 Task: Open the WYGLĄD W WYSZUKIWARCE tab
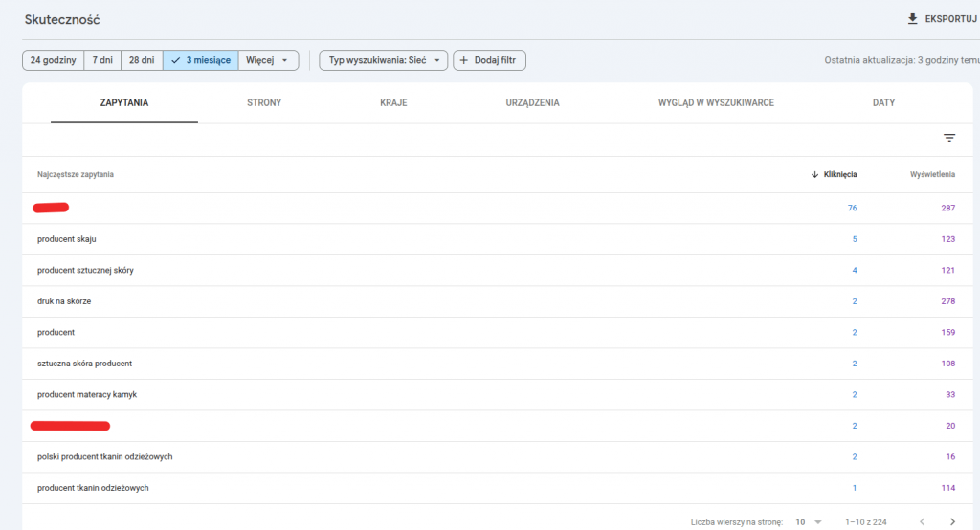(716, 102)
